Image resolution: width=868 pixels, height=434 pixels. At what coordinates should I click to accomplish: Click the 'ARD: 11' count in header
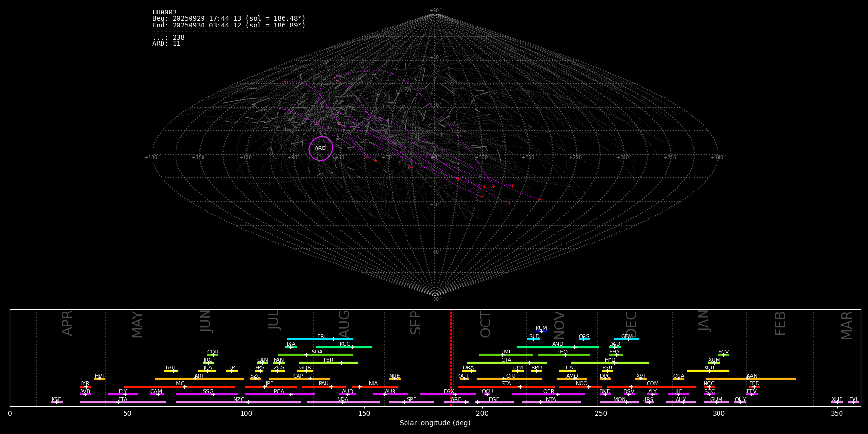[166, 44]
